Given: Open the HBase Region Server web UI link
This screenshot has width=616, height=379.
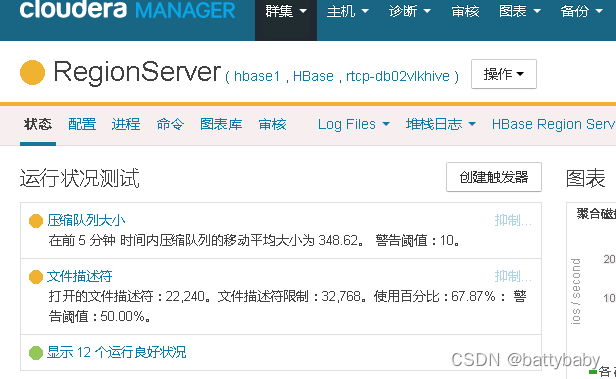Looking at the screenshot, I should [x=554, y=124].
